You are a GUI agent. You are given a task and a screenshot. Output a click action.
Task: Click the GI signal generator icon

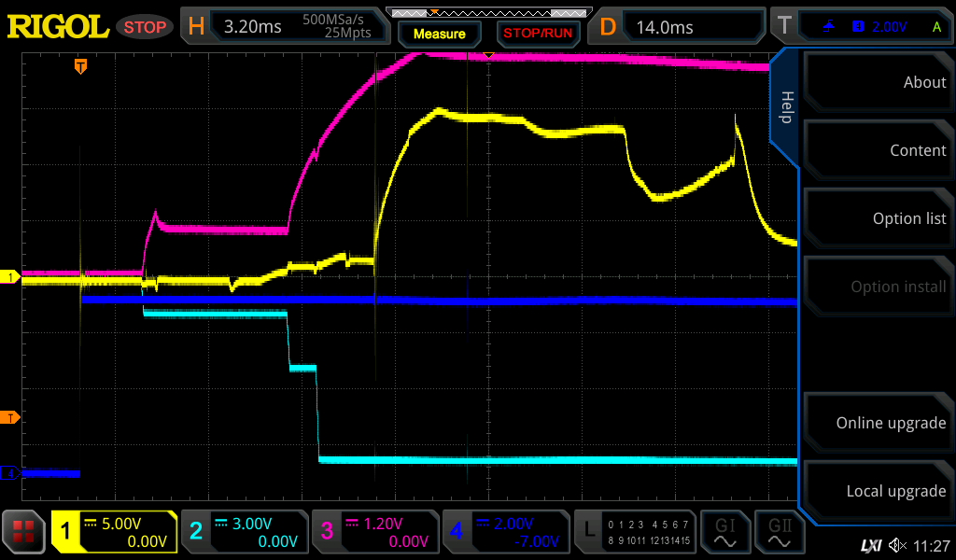point(725,532)
